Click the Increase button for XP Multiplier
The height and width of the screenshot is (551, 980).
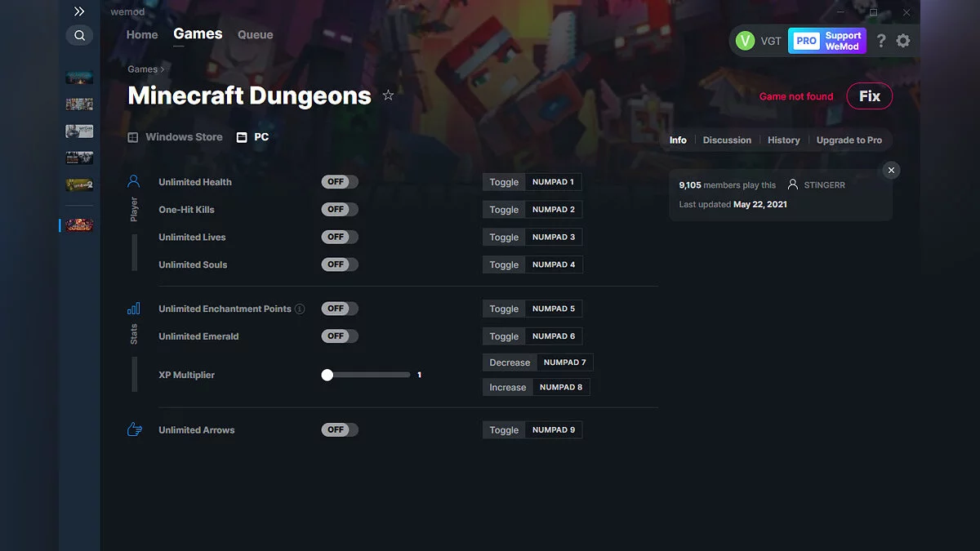(508, 387)
